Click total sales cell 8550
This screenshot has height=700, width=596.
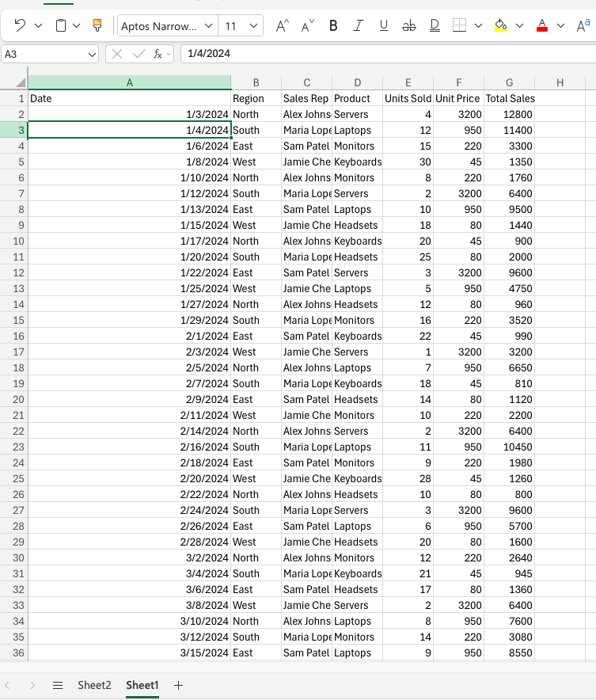click(509, 652)
